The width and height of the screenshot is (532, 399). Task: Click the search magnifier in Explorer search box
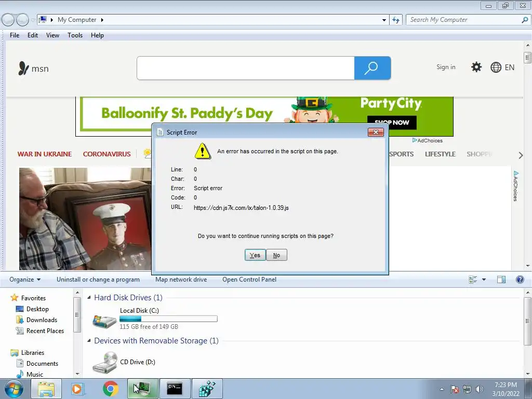pyautogui.click(x=525, y=20)
